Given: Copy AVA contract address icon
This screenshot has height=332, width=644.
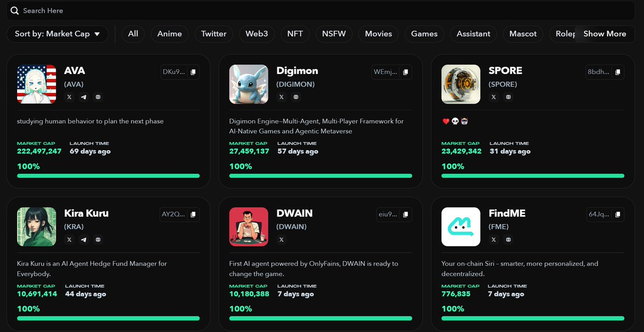Looking at the screenshot, I should (x=193, y=72).
